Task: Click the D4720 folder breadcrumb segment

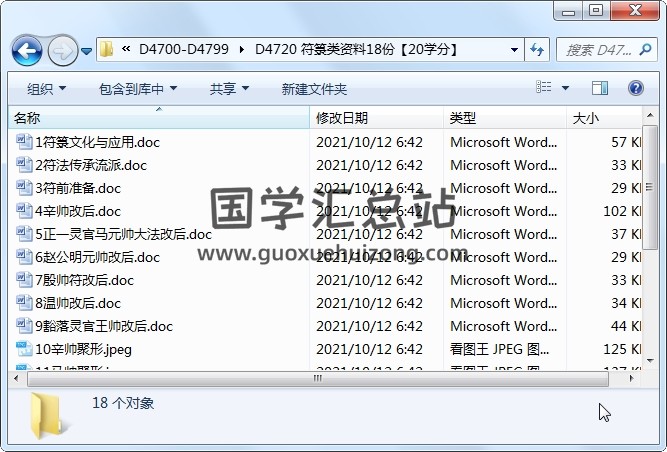Action: click(357, 50)
